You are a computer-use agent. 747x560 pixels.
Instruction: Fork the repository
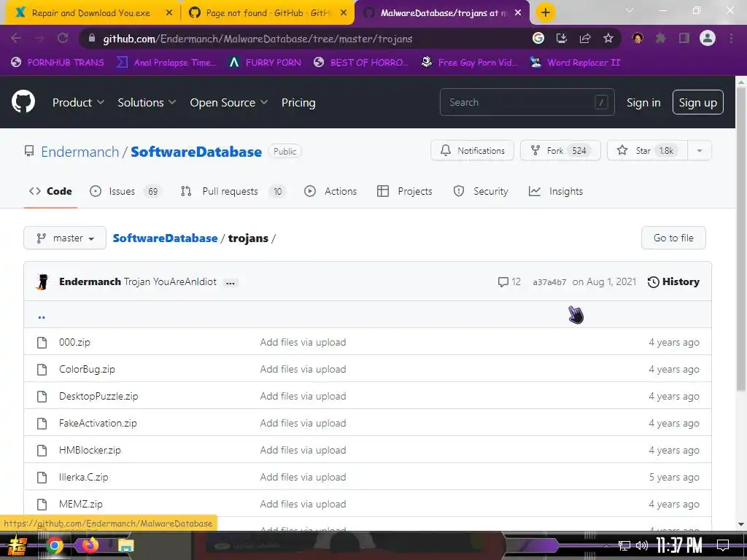pos(560,151)
